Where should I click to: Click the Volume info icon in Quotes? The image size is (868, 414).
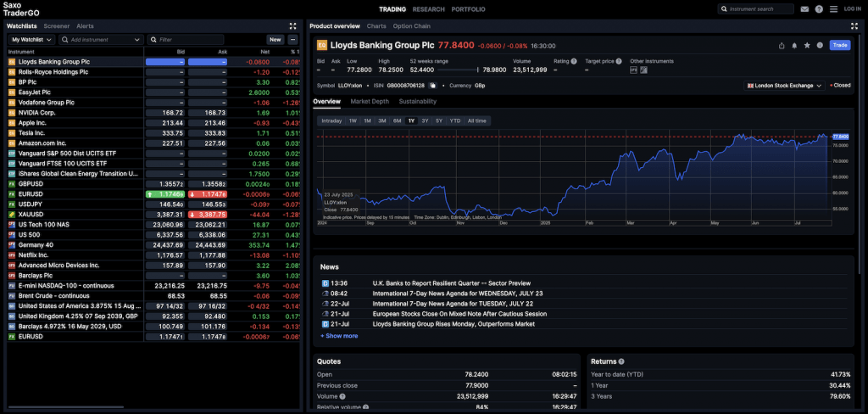pyautogui.click(x=342, y=396)
